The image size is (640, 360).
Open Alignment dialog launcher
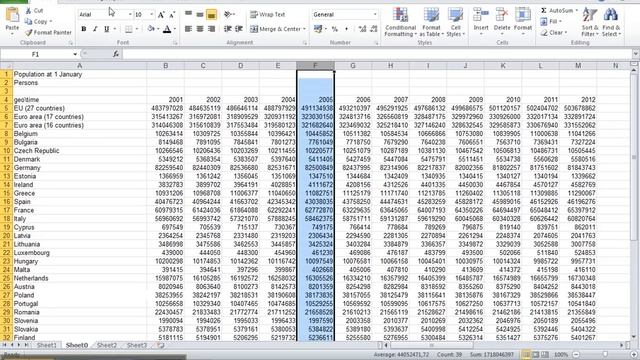click(x=305, y=43)
